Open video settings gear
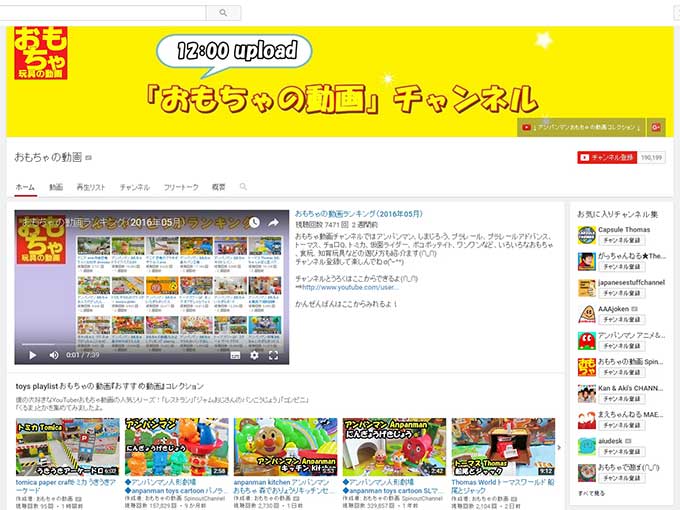The image size is (680, 510). [254, 356]
